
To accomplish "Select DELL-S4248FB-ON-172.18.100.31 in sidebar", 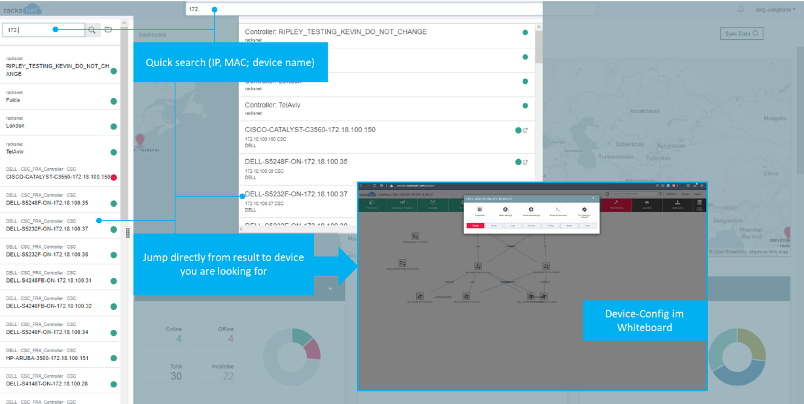I will click(x=60, y=277).
